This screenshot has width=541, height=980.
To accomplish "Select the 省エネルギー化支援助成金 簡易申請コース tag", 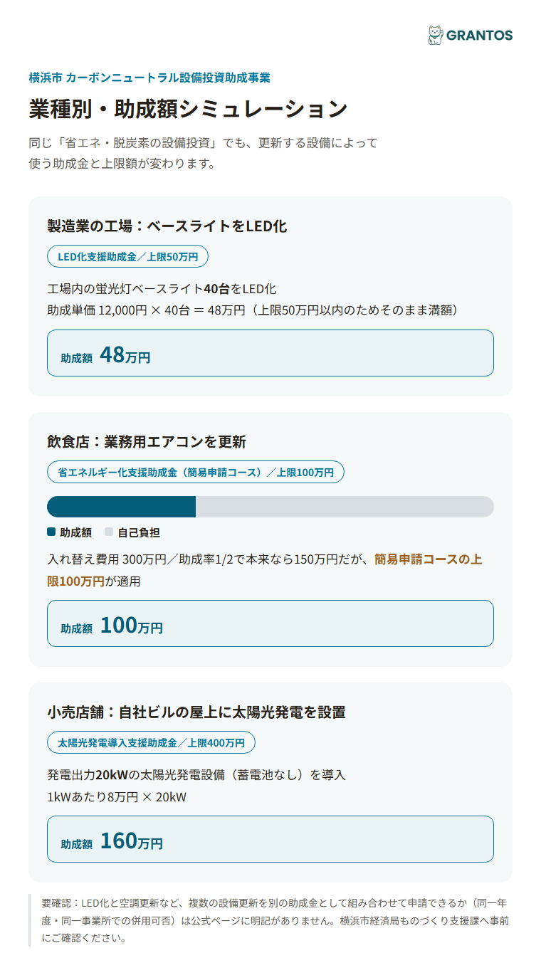I will (x=196, y=472).
